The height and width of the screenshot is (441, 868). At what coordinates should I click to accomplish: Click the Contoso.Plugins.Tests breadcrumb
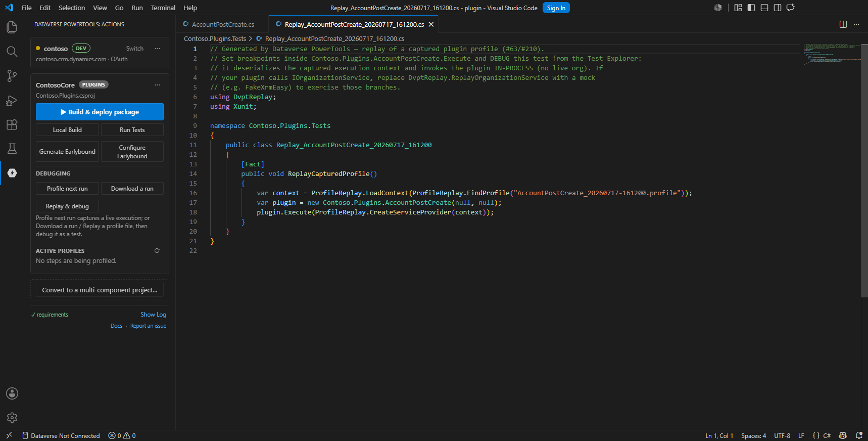coord(215,38)
